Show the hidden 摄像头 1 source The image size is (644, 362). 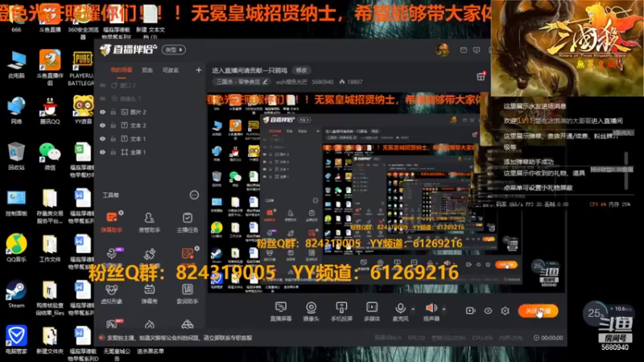click(x=103, y=98)
